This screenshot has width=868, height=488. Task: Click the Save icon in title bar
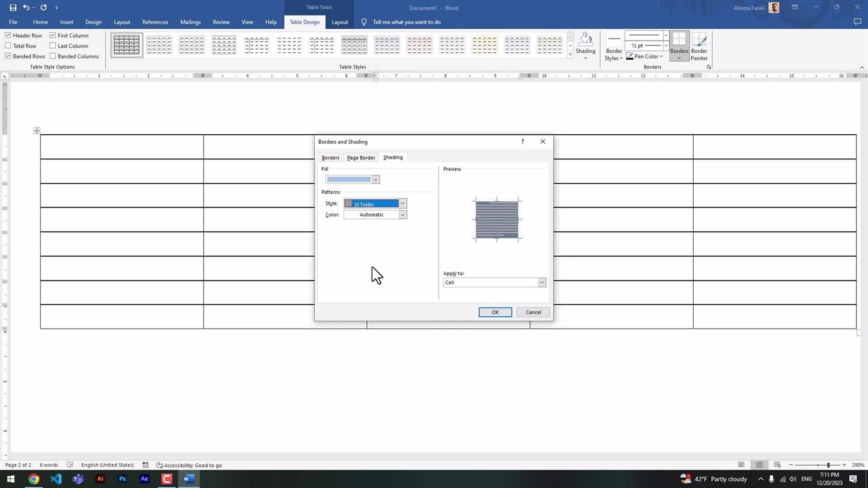[12, 7]
